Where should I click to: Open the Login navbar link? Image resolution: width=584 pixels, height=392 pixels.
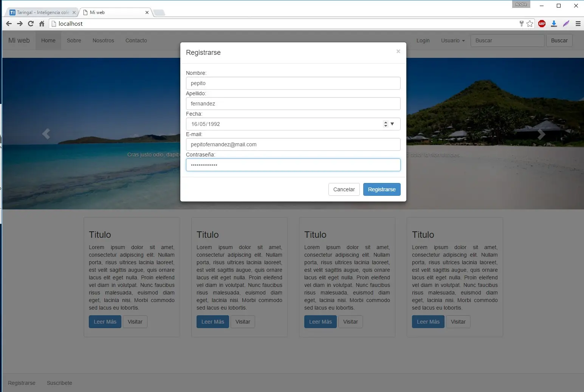tap(423, 40)
